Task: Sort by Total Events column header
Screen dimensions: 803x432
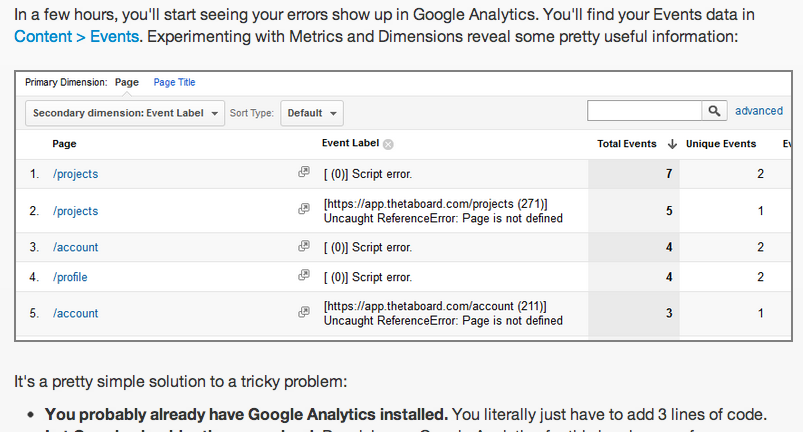Action: click(627, 144)
